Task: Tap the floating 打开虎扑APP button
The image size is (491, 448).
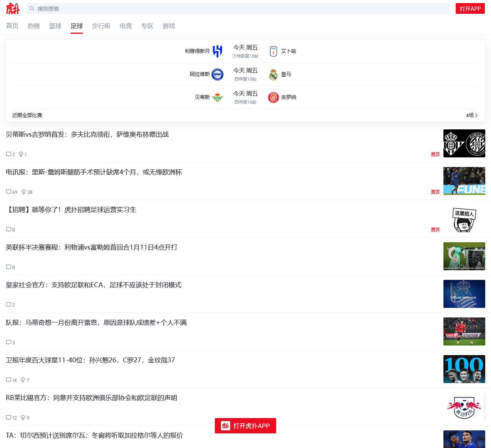Action: [x=245, y=426]
